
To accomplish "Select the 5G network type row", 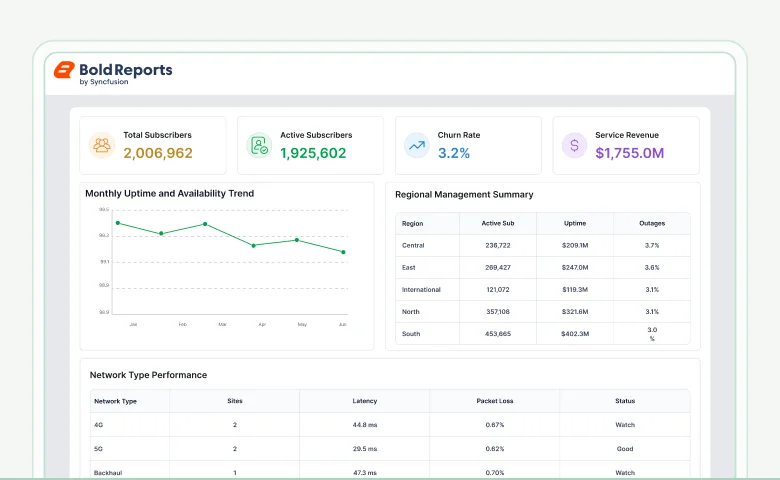I will (390, 449).
